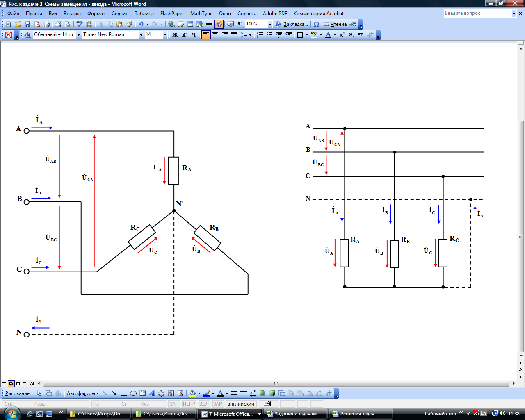Screen dimensions: 525x420
Task: Switch to Чтение reading mode
Action: [x=335, y=24]
